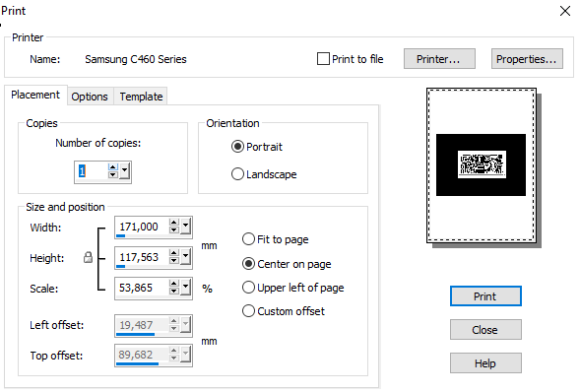Toggle the aspect ratio lock icon
Screen dimensions: 580x392
[88, 257]
